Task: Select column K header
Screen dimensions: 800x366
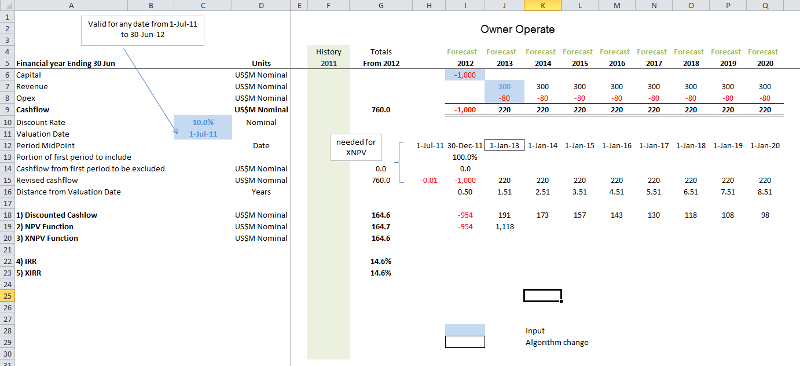Action: (542, 6)
